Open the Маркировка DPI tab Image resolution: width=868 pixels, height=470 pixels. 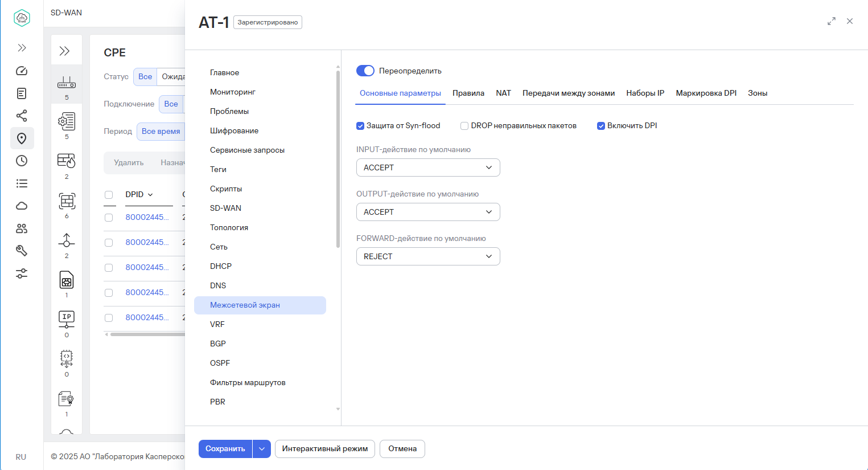click(x=706, y=93)
